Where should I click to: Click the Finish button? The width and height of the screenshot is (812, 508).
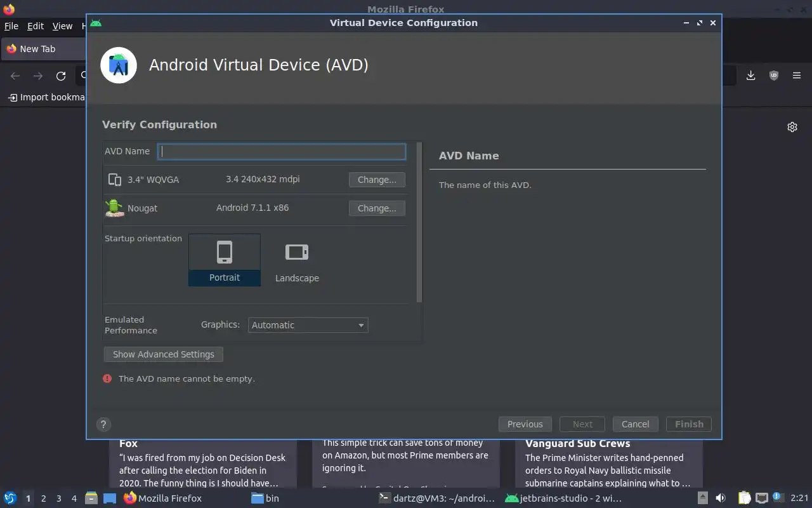[689, 424]
